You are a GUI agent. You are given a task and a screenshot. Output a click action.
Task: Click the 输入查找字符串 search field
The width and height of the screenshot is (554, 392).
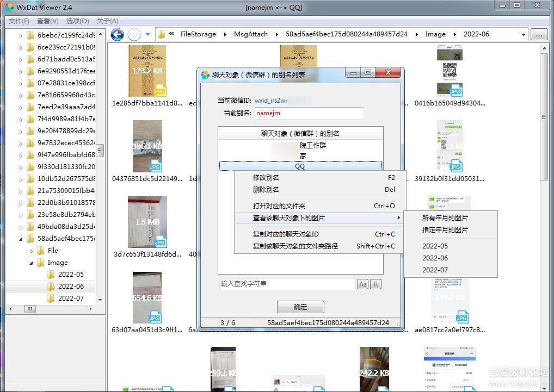point(288,283)
